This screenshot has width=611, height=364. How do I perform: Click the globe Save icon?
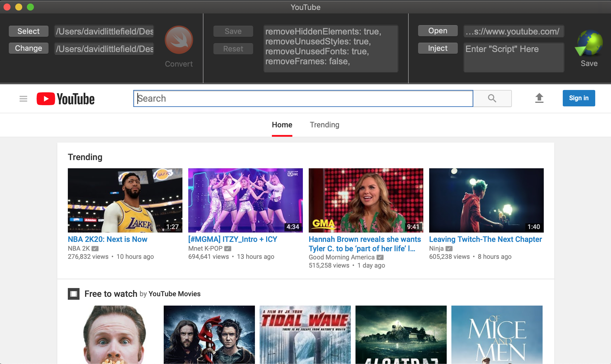click(589, 43)
